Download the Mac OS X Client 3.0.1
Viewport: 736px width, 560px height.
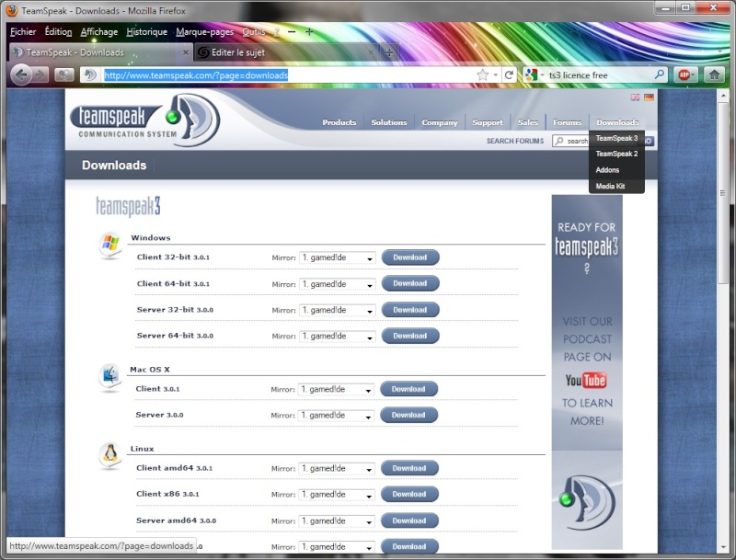tap(408, 389)
